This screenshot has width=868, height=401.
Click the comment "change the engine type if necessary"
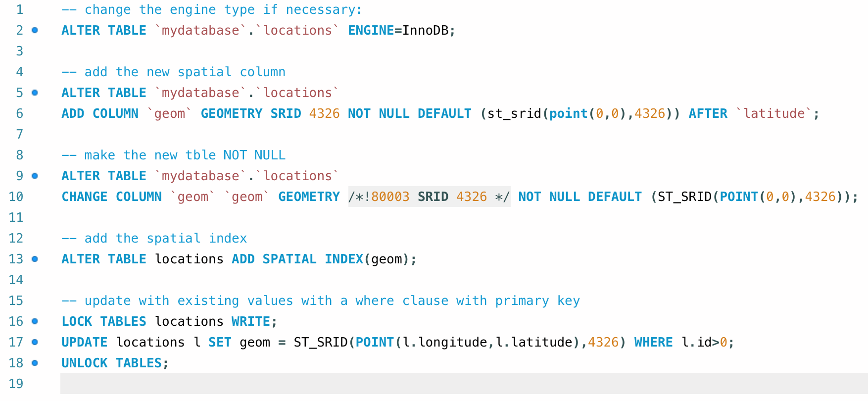pos(212,9)
